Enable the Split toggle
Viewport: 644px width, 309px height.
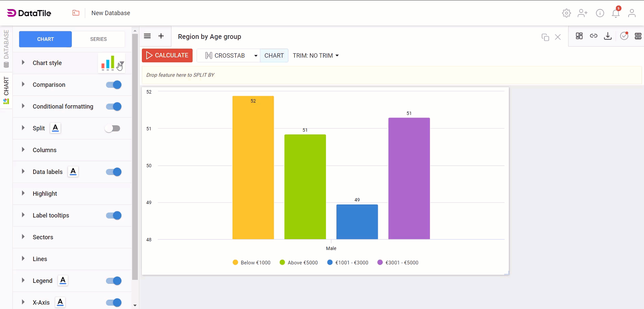pyautogui.click(x=113, y=128)
